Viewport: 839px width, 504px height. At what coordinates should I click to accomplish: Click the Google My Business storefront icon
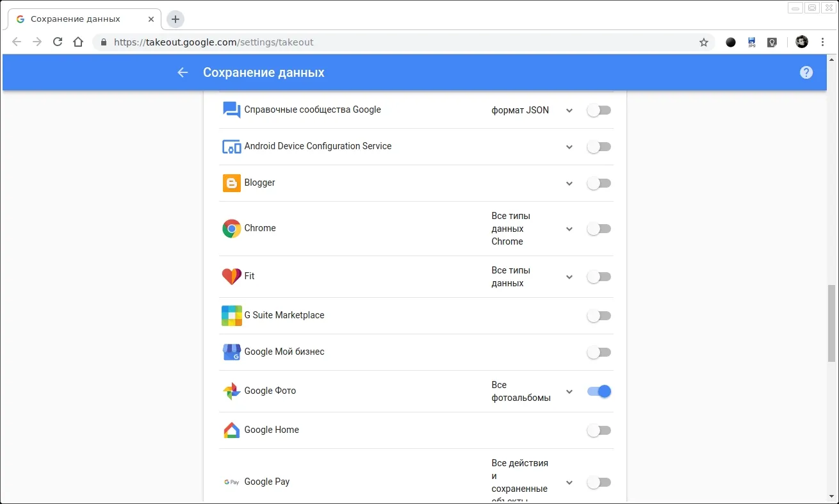click(231, 352)
